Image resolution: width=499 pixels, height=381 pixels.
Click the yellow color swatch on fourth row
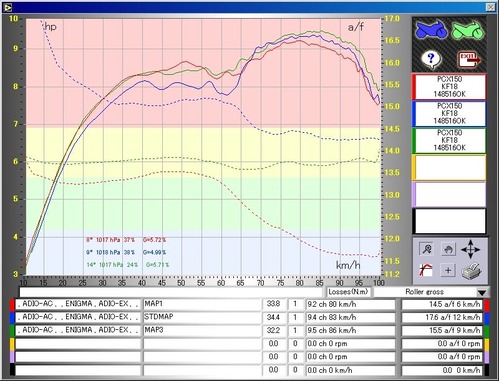click(x=12, y=344)
